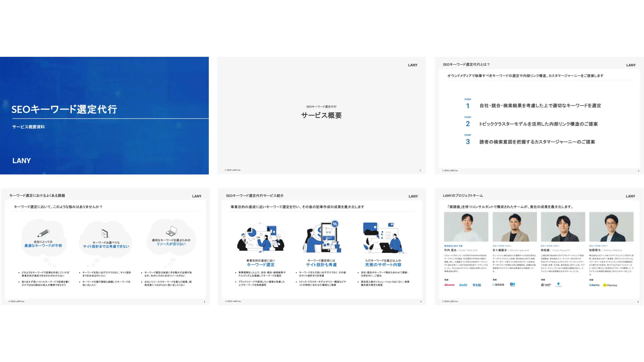
Task: Click the キーワード選定 illustration with charts
Action: (261, 237)
